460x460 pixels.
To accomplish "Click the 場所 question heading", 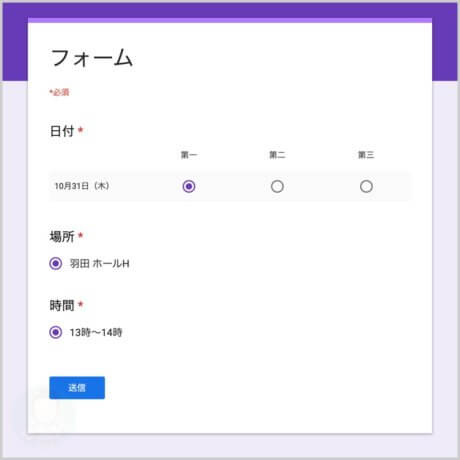I will click(62, 236).
